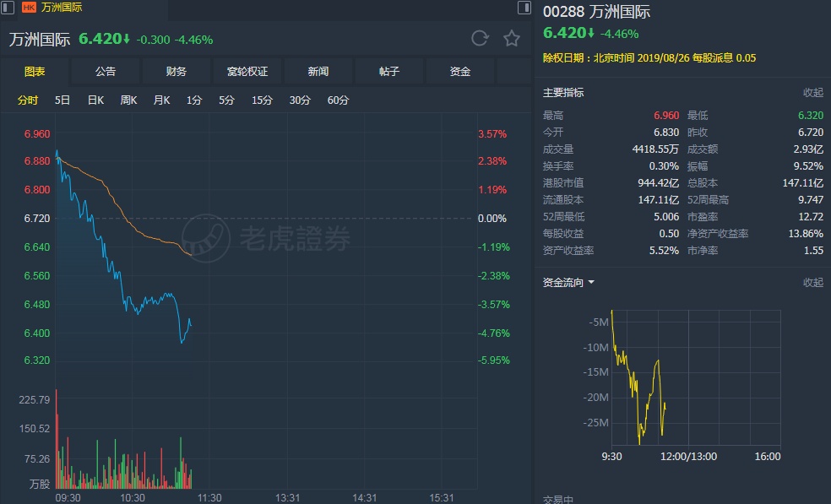The width and height of the screenshot is (831, 504).
Task: Click the refresh quote icon
Action: (x=480, y=38)
